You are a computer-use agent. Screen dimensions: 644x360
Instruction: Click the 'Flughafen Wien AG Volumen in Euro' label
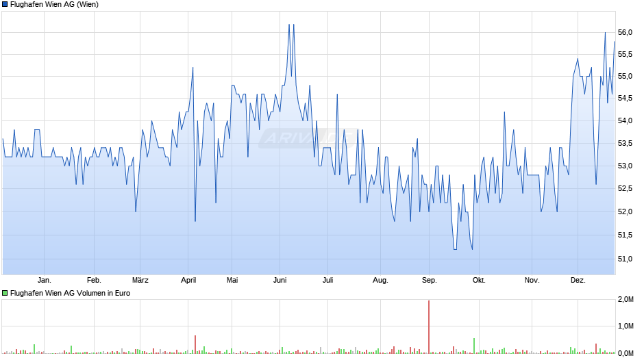click(71, 293)
